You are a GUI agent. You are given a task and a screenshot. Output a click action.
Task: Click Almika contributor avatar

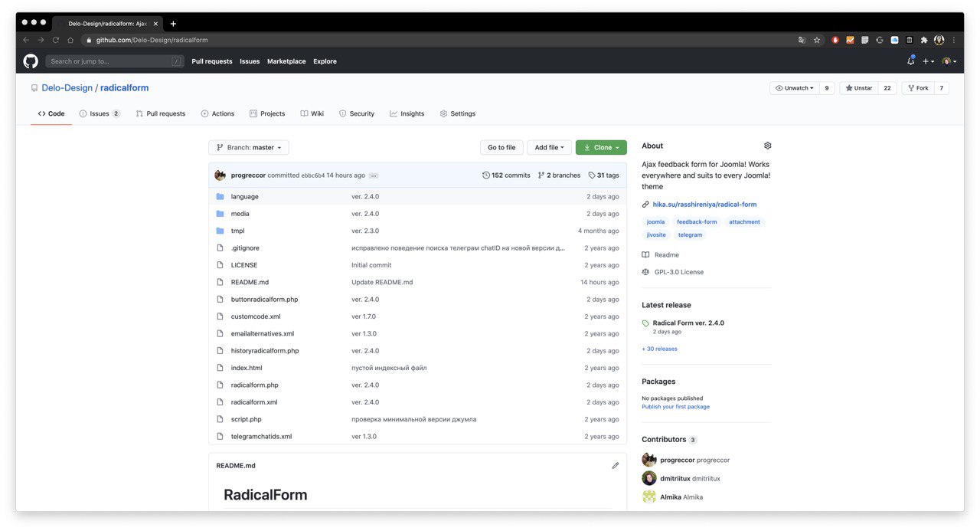[x=649, y=497]
